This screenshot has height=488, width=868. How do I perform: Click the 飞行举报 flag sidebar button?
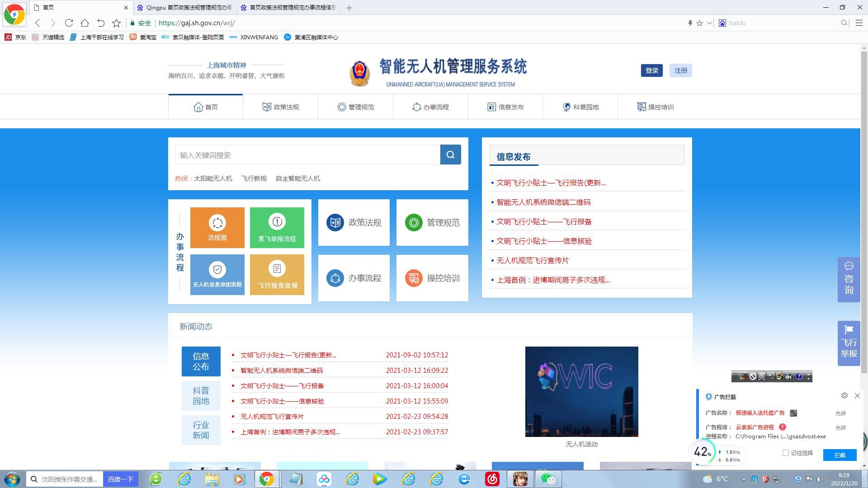pos(849,343)
